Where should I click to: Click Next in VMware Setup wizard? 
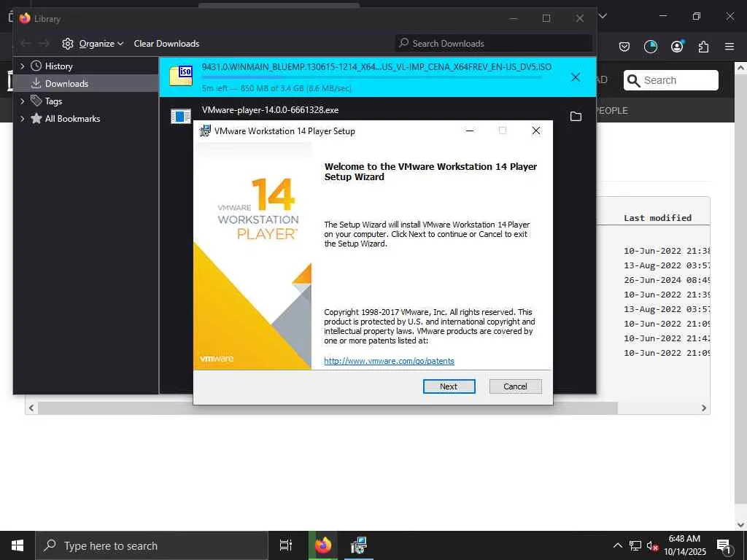click(x=449, y=386)
